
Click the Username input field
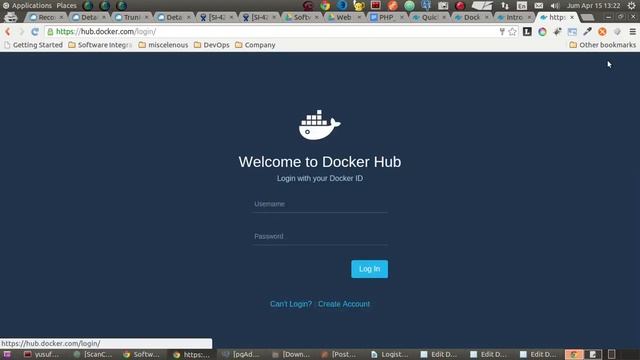tap(320, 204)
